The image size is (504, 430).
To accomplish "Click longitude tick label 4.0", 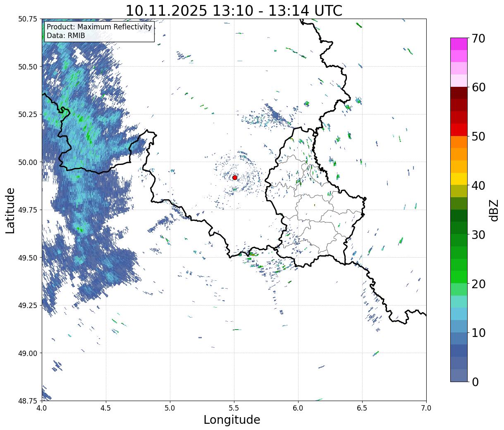I will point(42,408).
